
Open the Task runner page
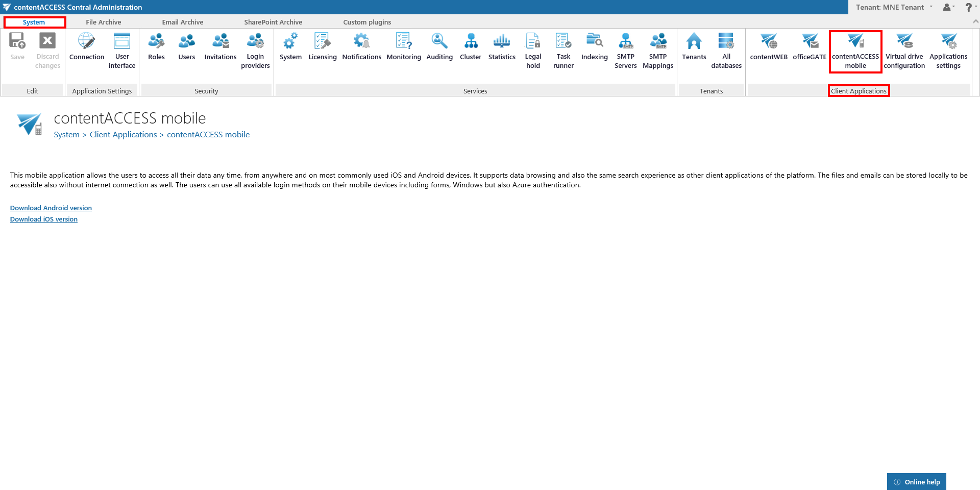pos(563,51)
